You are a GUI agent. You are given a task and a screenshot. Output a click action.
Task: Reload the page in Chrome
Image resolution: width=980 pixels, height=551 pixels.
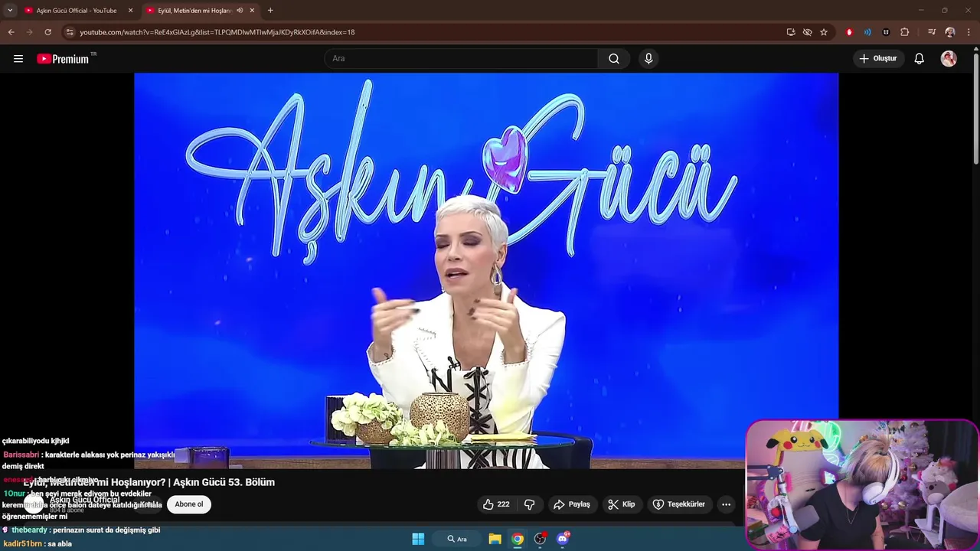click(x=47, y=32)
